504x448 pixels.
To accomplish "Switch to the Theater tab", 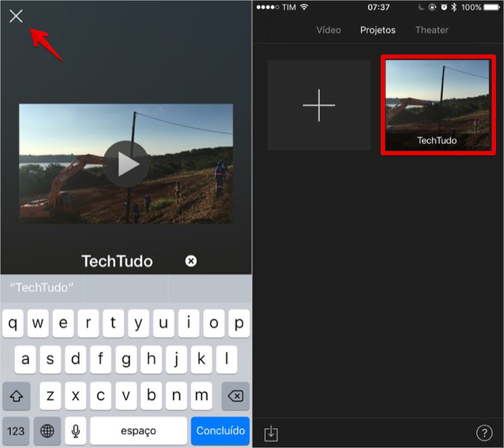I will [432, 30].
